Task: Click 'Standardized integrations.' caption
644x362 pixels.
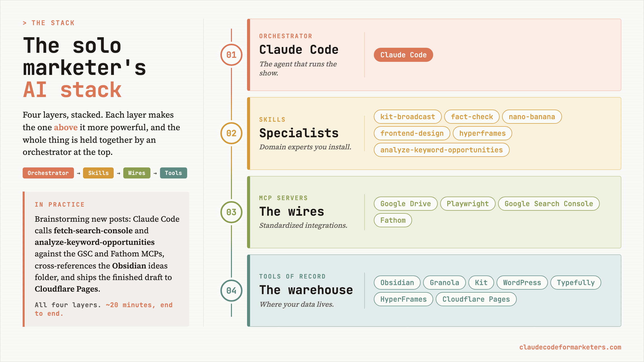Action: click(303, 225)
